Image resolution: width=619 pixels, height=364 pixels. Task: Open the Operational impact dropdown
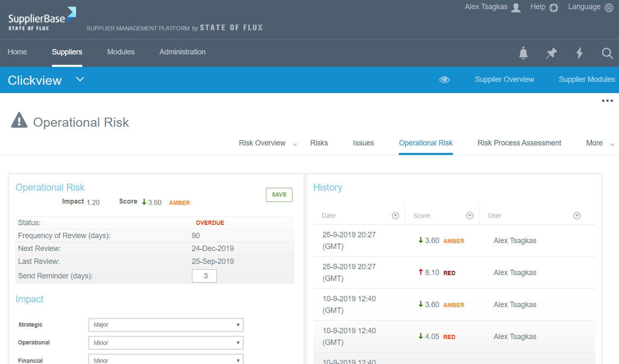coord(166,343)
